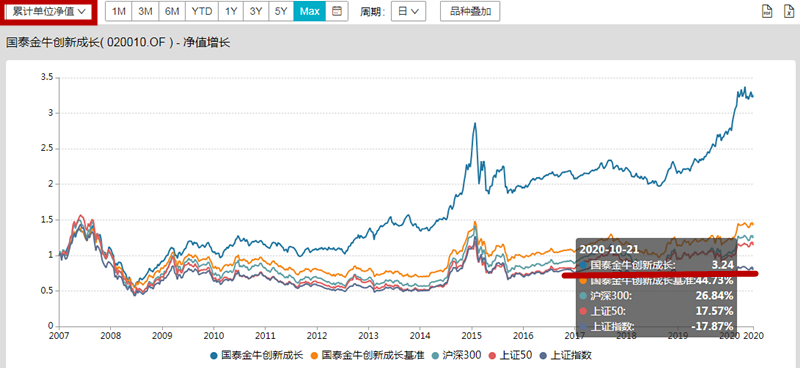Select the Max time range
800x368 pixels.
(310, 11)
